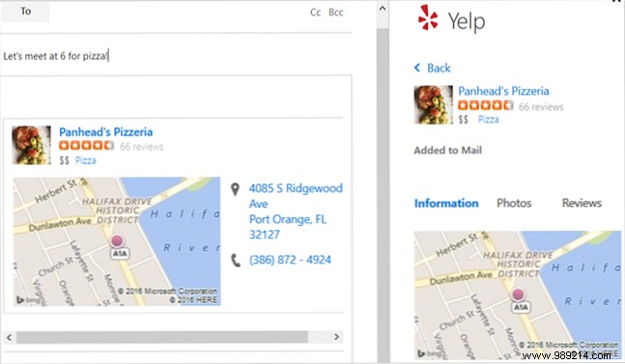The height and width of the screenshot is (364, 625).
Task: Select the Pizza category in email card
Action: (x=86, y=160)
